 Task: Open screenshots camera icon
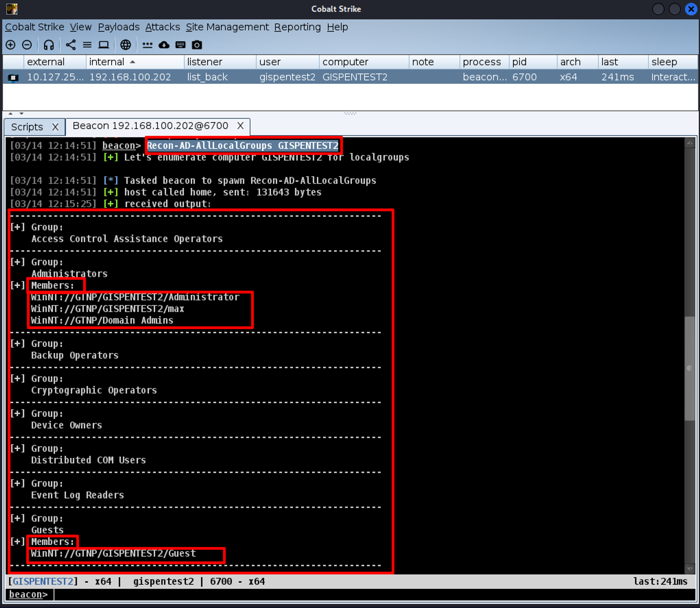coord(197,45)
